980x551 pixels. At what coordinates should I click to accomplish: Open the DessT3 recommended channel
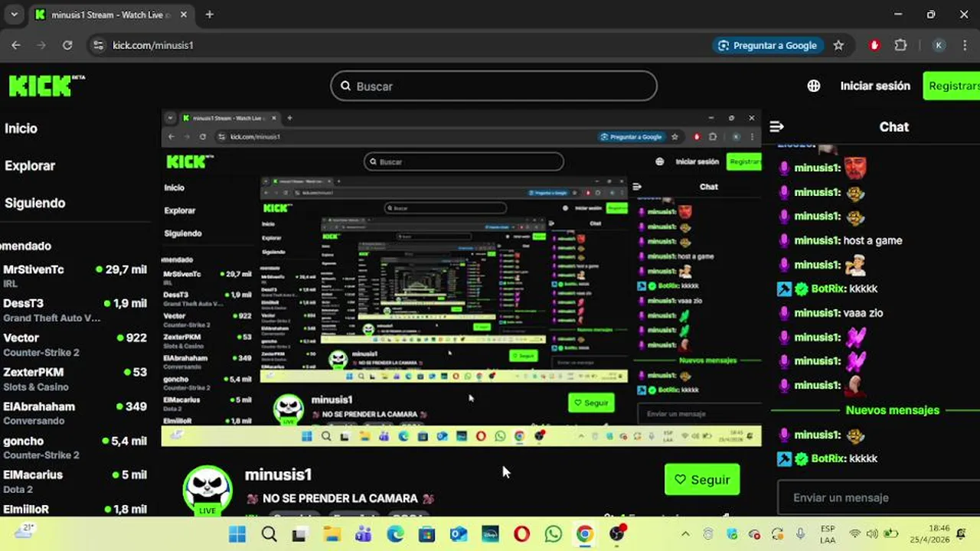pos(75,310)
